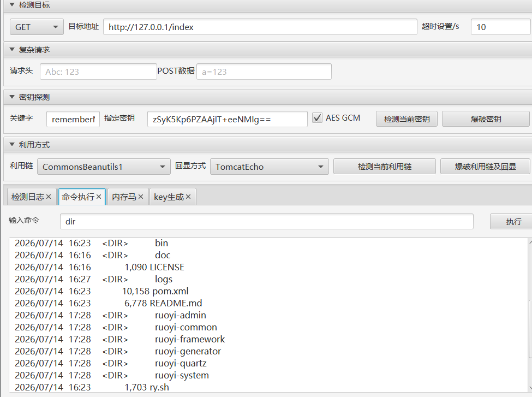Click the timeout setting field showing 10
The width and height of the screenshot is (532, 397).
(x=501, y=27)
